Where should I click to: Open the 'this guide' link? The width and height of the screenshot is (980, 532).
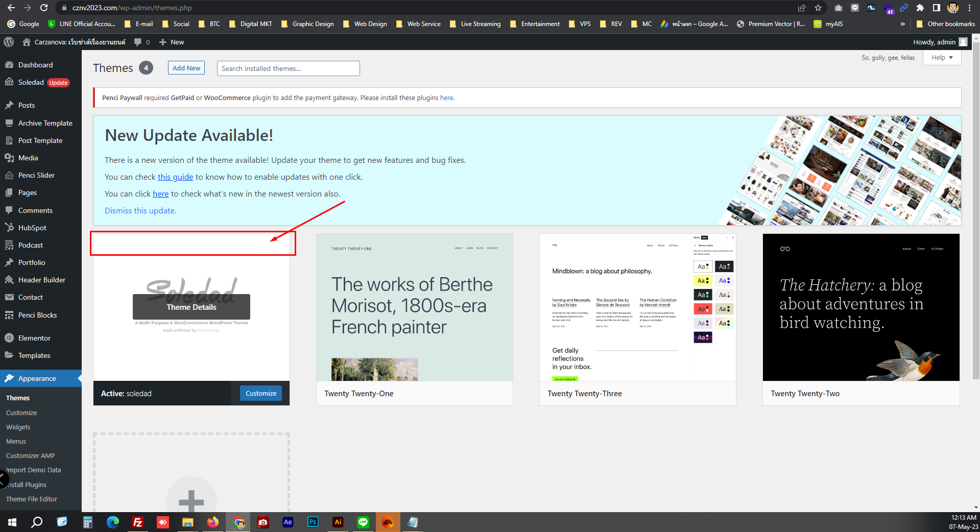(x=175, y=177)
